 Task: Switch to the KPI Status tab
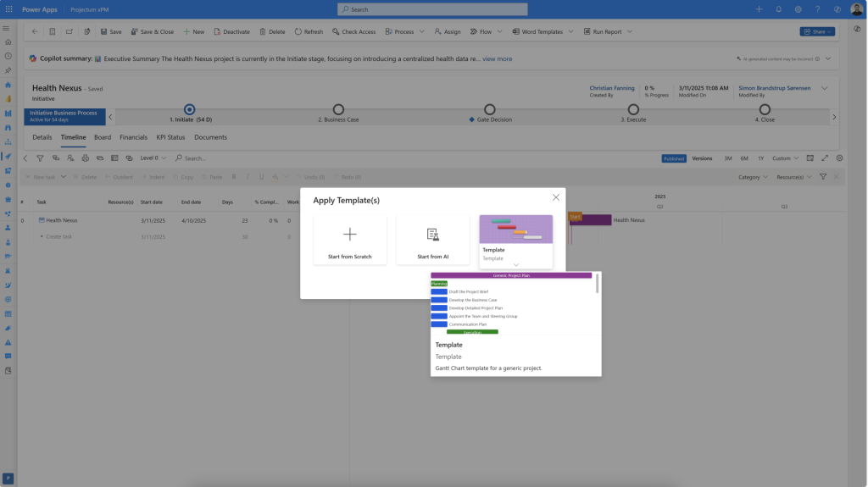point(170,137)
